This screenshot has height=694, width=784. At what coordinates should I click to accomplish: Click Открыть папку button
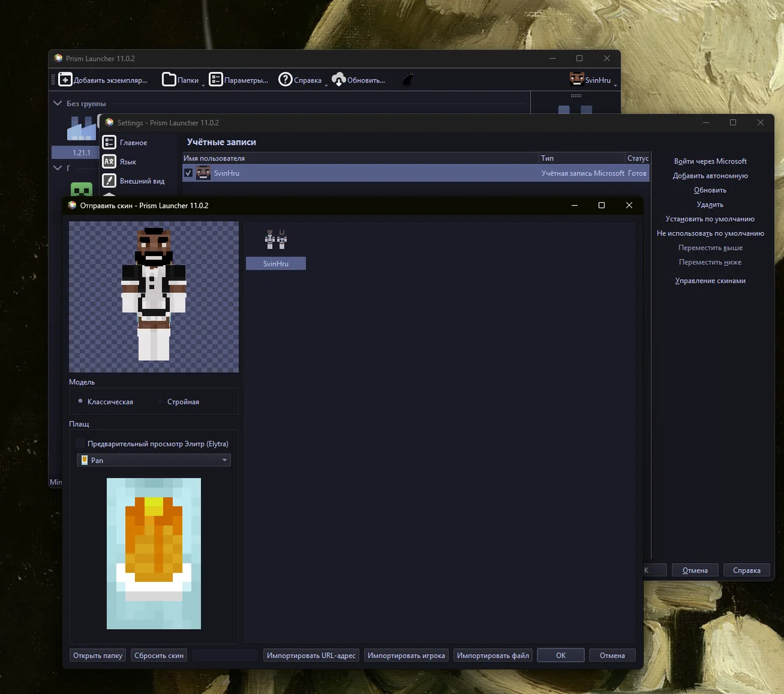point(98,655)
